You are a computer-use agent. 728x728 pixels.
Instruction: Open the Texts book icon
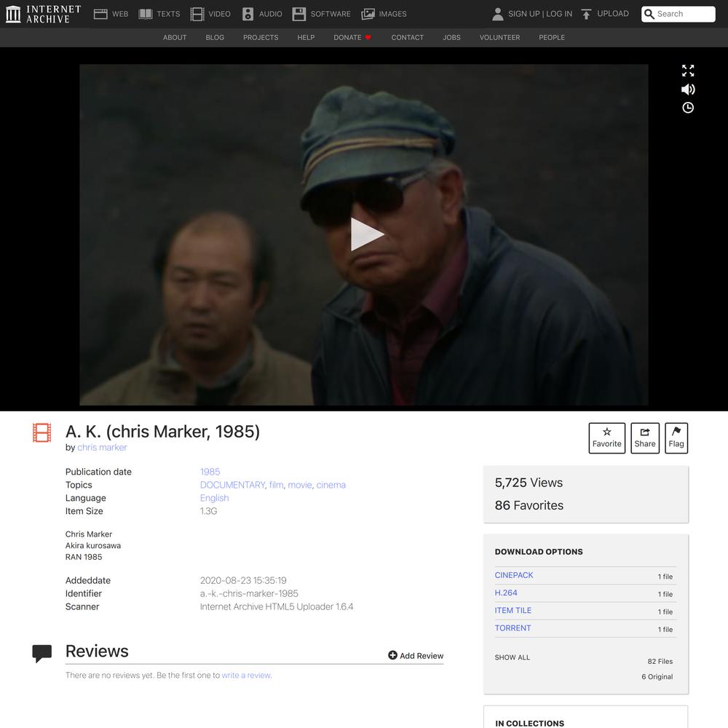pos(146,14)
